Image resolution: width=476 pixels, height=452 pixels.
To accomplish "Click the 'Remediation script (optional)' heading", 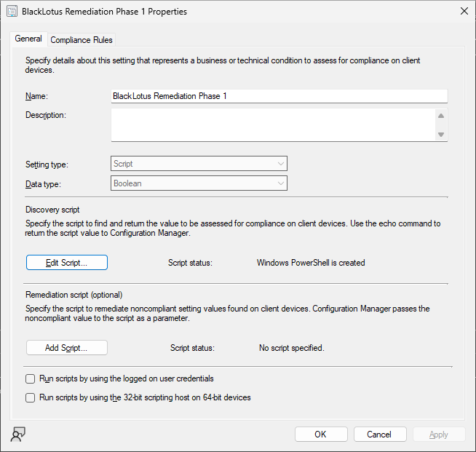I will click(74, 295).
